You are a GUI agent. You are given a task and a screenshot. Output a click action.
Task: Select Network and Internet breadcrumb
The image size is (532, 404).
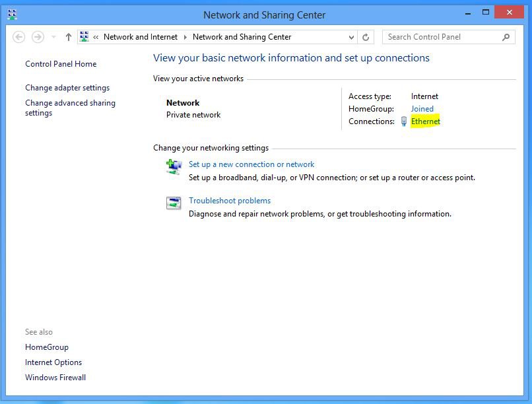[140, 37]
